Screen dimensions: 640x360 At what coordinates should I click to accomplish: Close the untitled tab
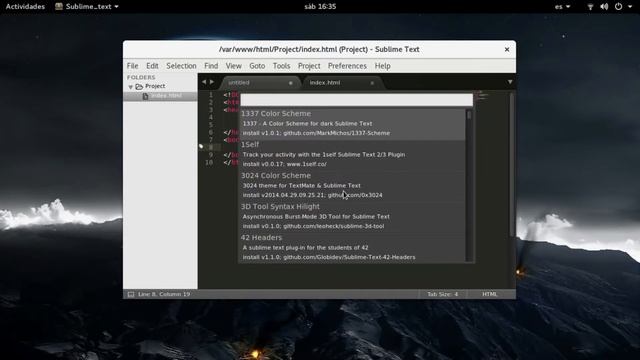tap(291, 83)
